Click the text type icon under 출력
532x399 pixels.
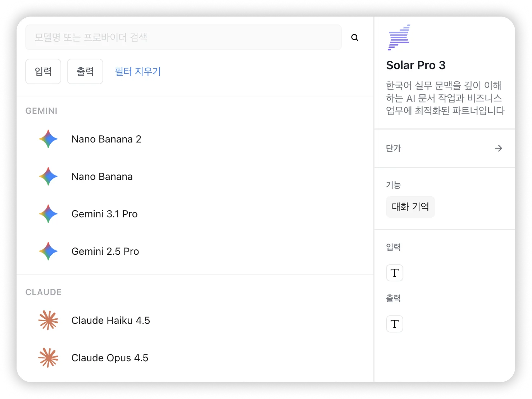(x=395, y=324)
